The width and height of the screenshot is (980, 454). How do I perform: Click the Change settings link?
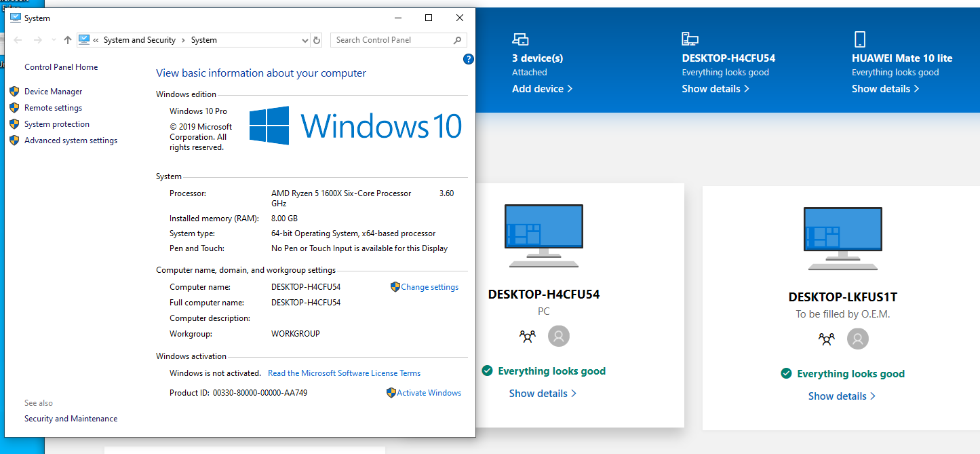tap(430, 287)
